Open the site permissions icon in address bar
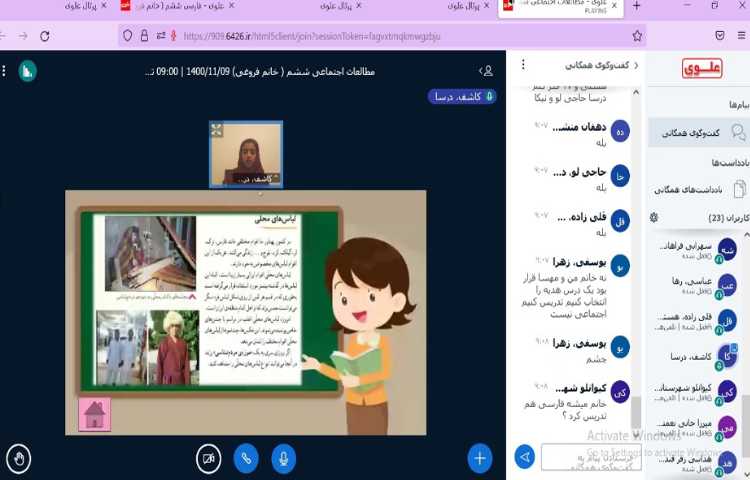The image size is (750, 480). coord(161,36)
